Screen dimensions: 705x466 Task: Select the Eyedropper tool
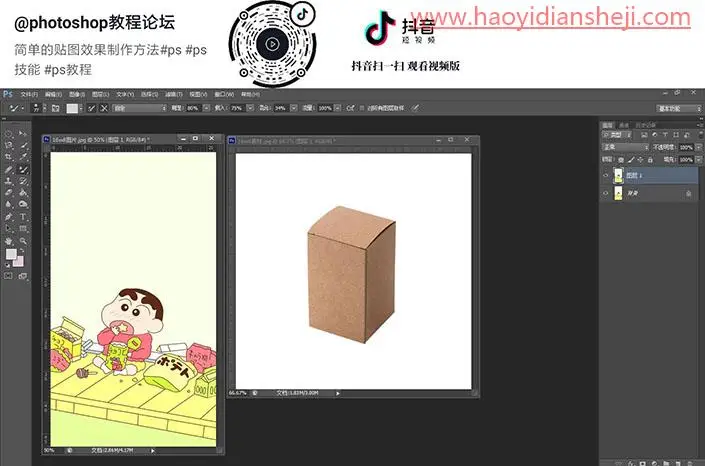[x=23, y=157]
